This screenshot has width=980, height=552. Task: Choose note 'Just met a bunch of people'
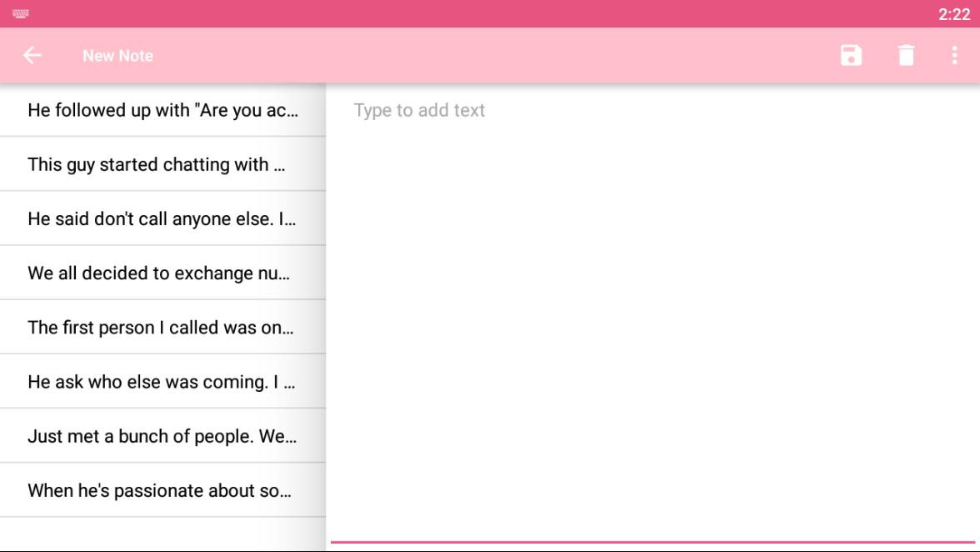[162, 436]
